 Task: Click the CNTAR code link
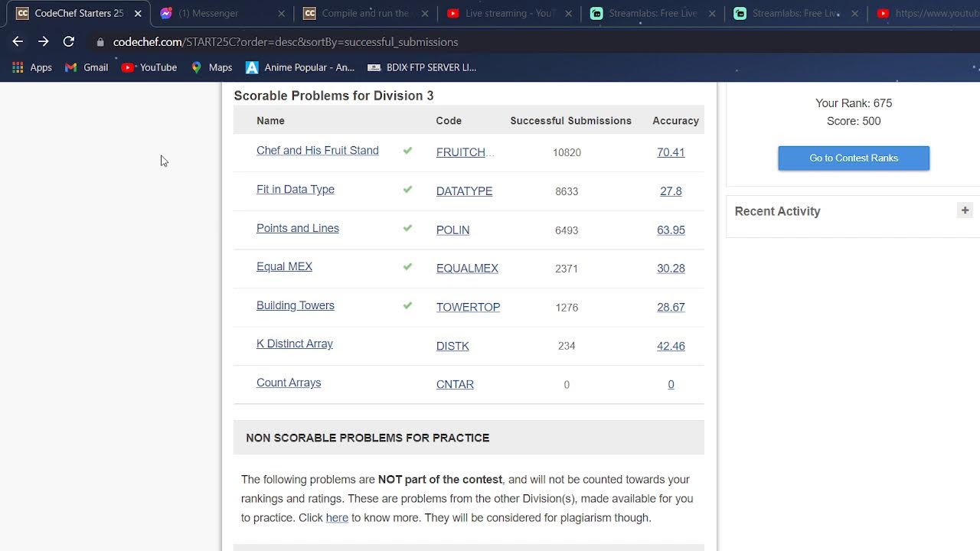click(455, 384)
